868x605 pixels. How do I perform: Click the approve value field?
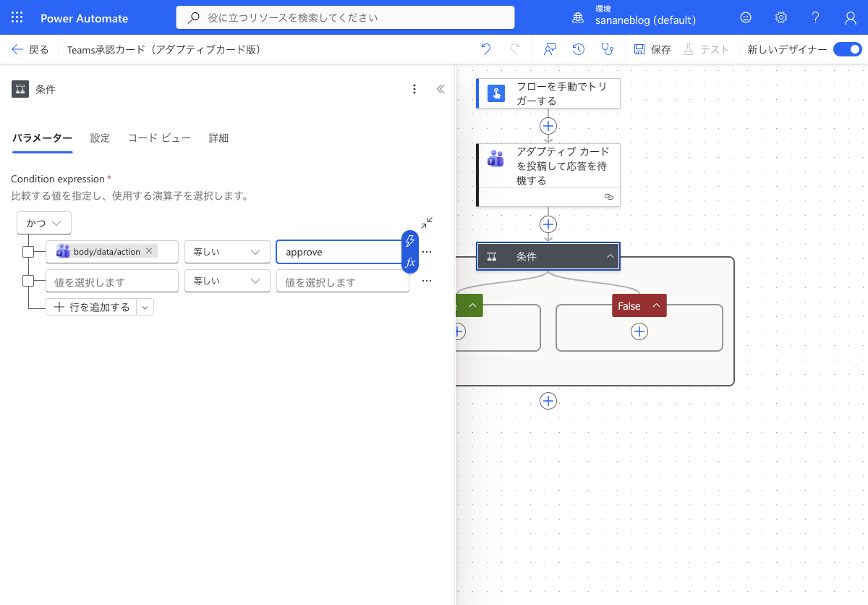[x=339, y=252]
